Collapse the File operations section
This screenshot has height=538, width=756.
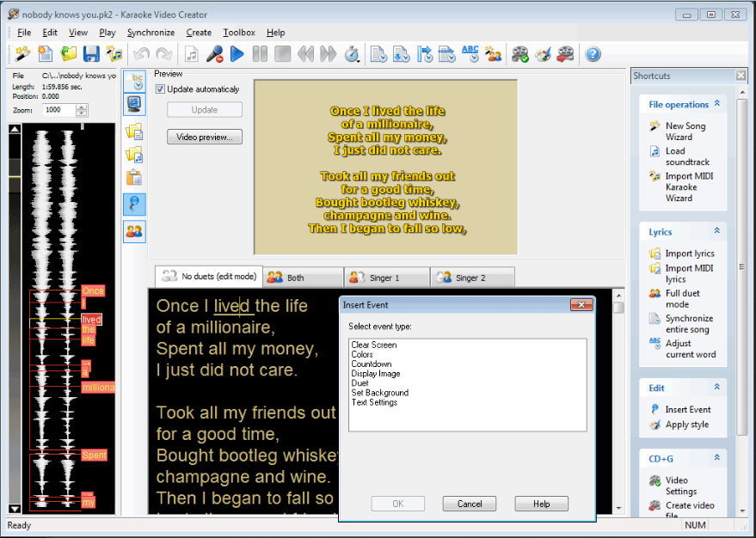[716, 104]
